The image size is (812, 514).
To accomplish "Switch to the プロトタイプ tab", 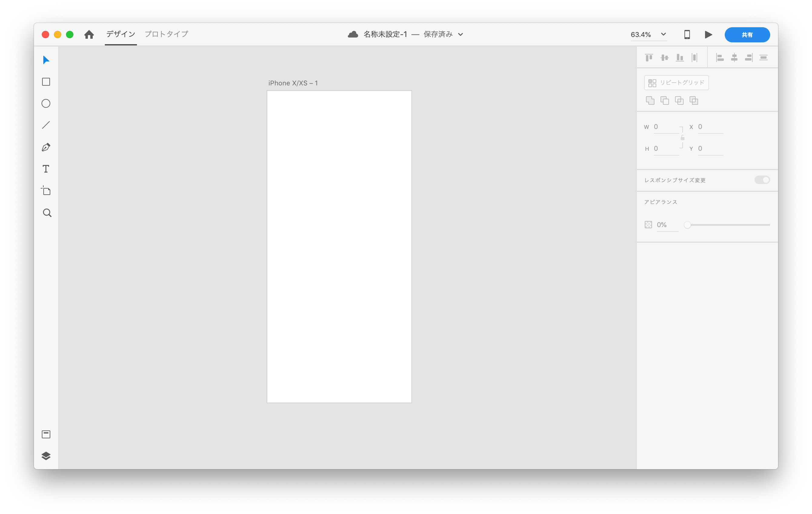I will 166,34.
